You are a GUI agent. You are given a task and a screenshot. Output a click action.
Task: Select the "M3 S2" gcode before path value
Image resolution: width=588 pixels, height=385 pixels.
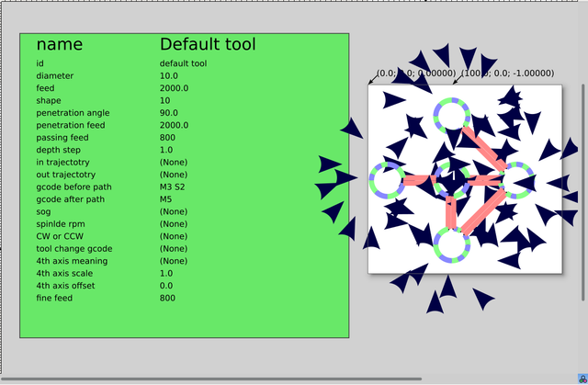(x=172, y=187)
